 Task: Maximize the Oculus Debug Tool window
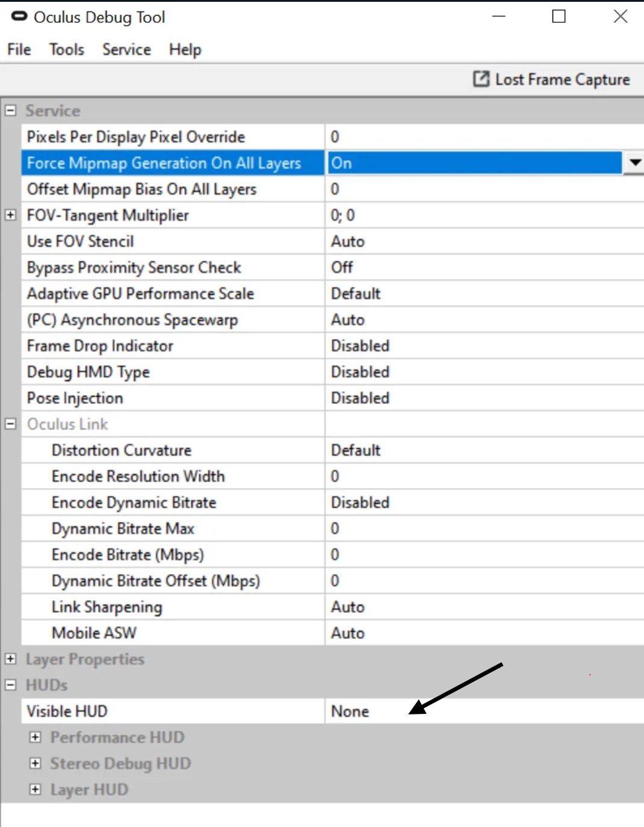559,16
